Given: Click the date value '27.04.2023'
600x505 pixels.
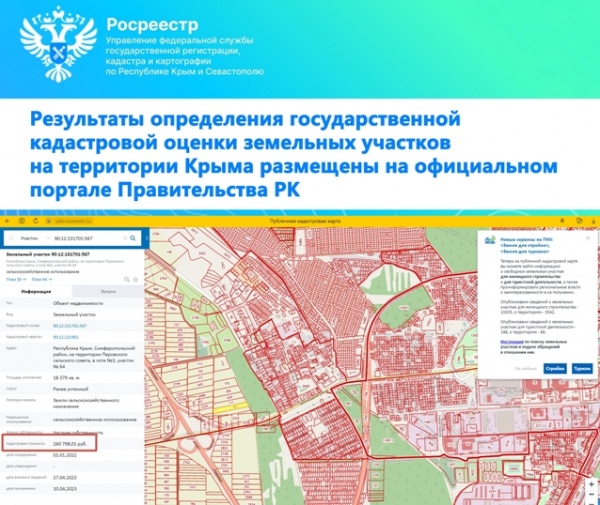Looking at the screenshot, I should [65, 477].
